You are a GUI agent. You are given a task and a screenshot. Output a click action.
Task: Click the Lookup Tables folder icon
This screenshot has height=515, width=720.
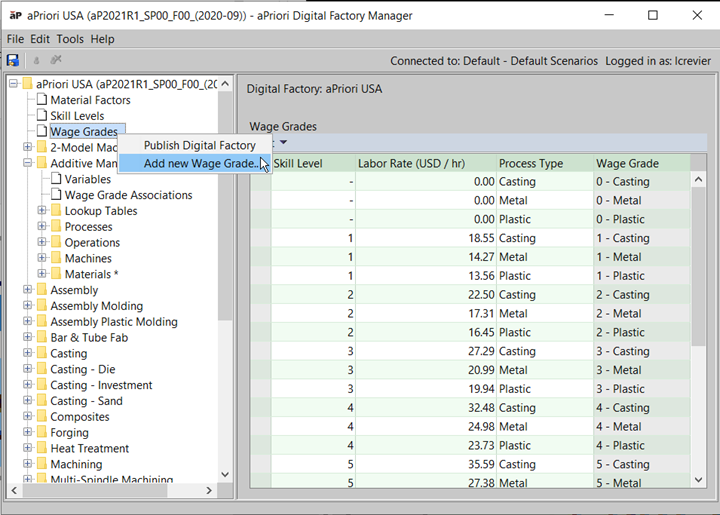(x=56, y=211)
